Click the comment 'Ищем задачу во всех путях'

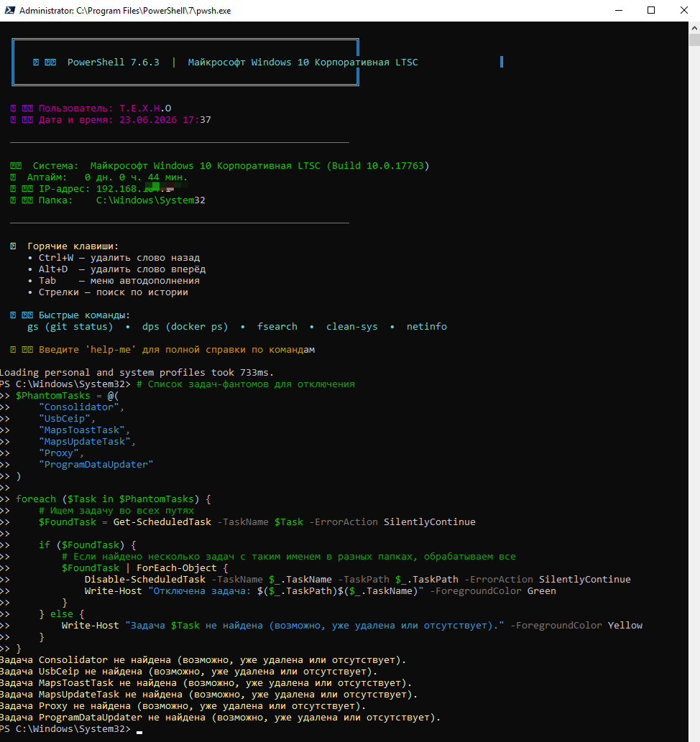(116, 511)
